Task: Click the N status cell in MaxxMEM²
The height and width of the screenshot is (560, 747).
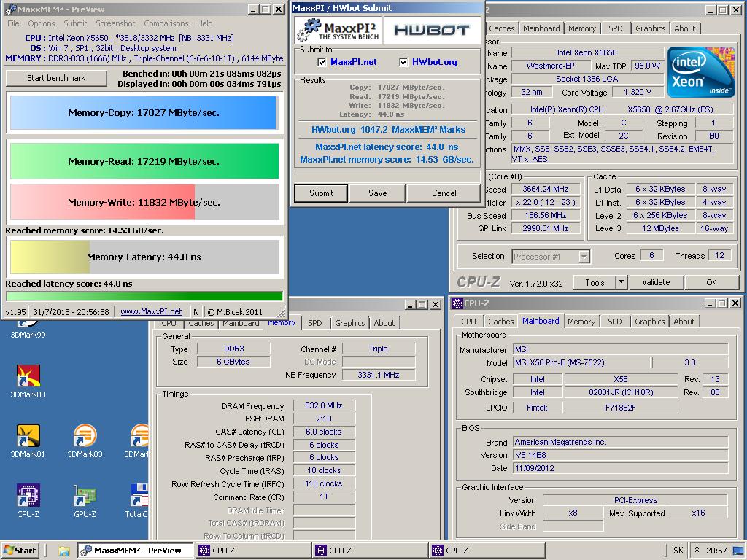Action: click(196, 312)
